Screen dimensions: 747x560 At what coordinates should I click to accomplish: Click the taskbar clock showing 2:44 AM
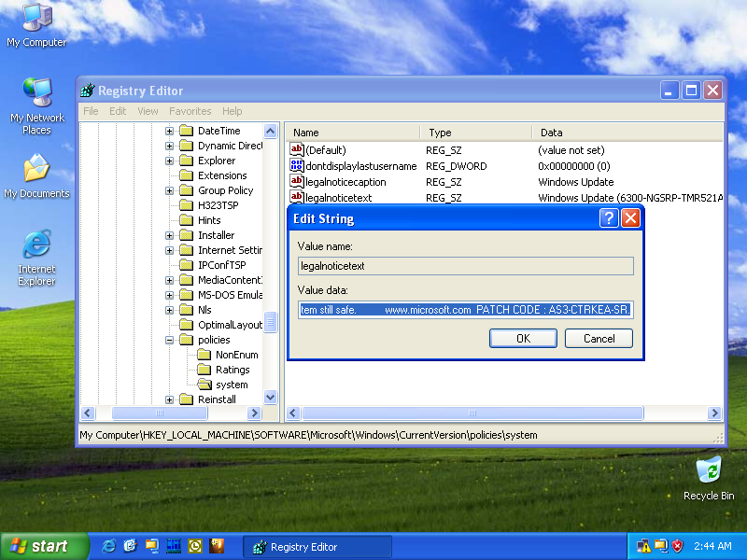(712, 546)
